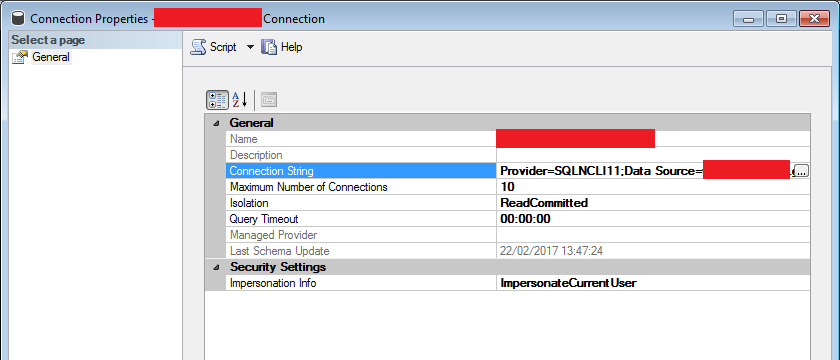Click the Script toolbar button
The image size is (840, 360).
click(214, 47)
